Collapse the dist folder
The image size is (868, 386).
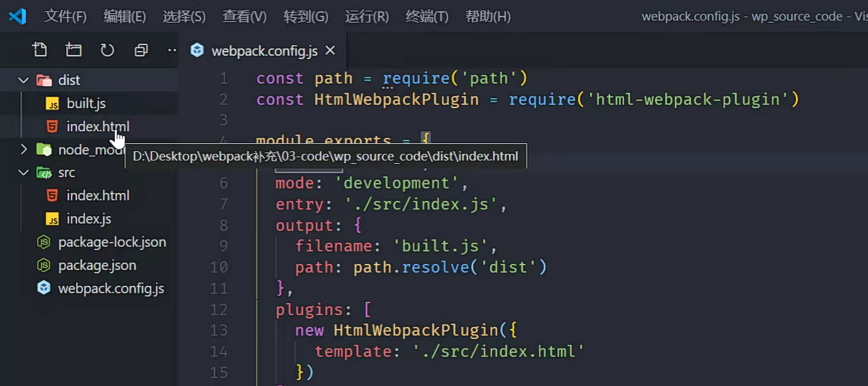24,80
